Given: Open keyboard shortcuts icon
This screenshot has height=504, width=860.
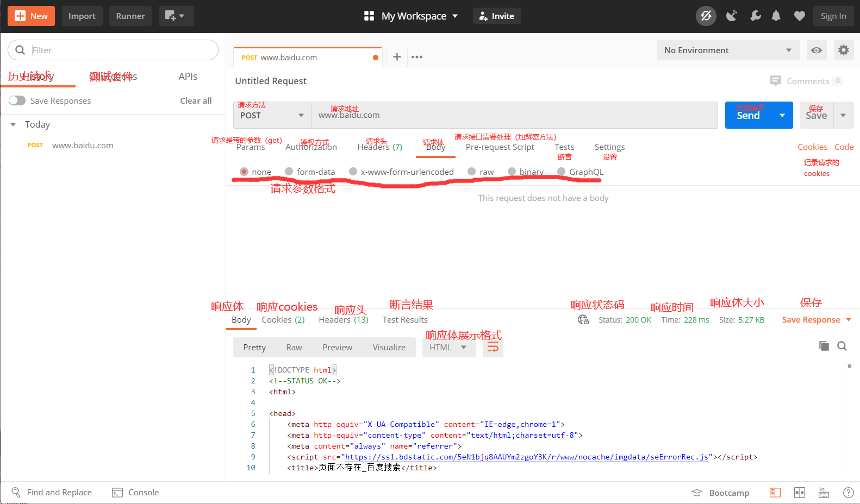Looking at the screenshot, I should pos(824,493).
